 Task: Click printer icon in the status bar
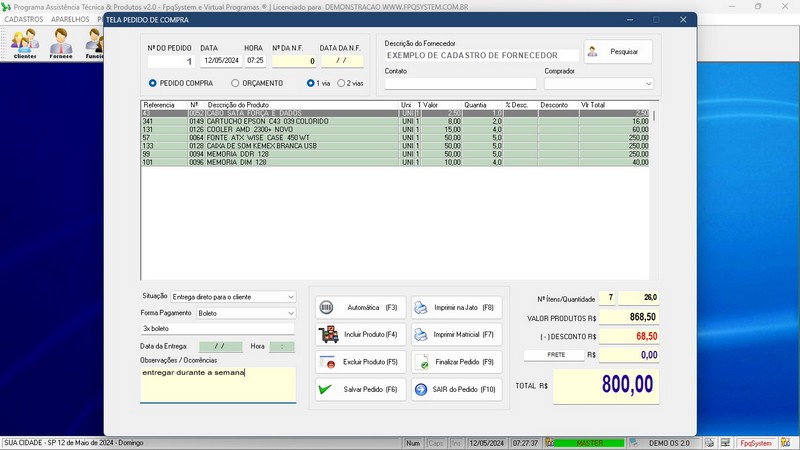[710, 443]
